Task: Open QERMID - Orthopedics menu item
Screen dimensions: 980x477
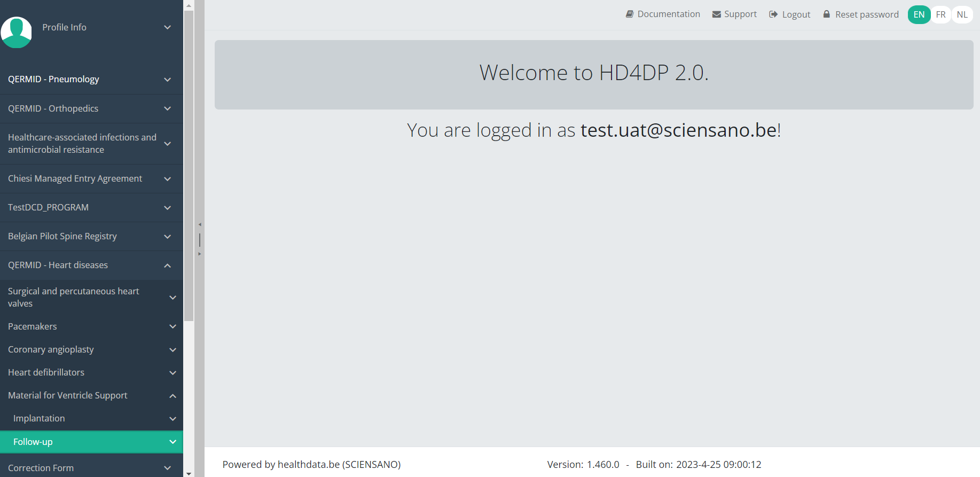Action: 53,108
